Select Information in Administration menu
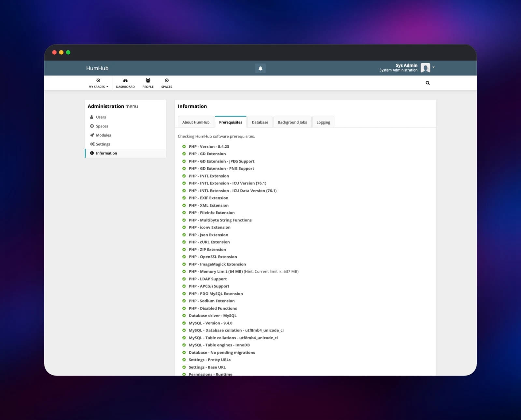This screenshot has width=521, height=420. (125, 153)
